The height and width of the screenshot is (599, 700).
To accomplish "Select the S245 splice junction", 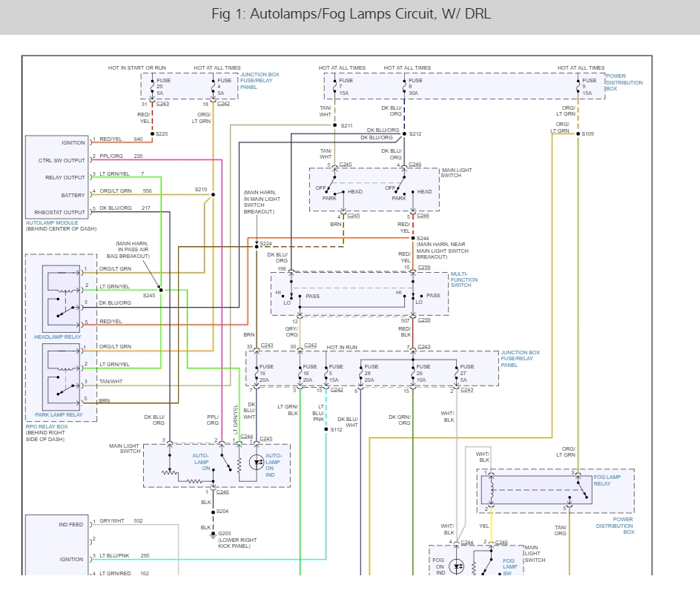I will pyautogui.click(x=161, y=289).
